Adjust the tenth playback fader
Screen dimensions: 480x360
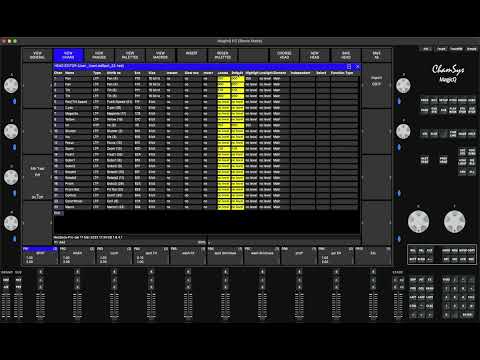373,306
